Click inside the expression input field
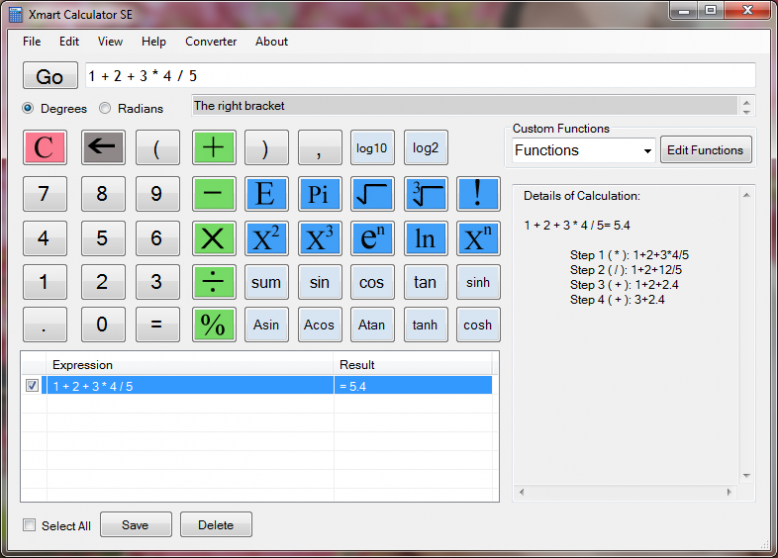 click(x=420, y=75)
